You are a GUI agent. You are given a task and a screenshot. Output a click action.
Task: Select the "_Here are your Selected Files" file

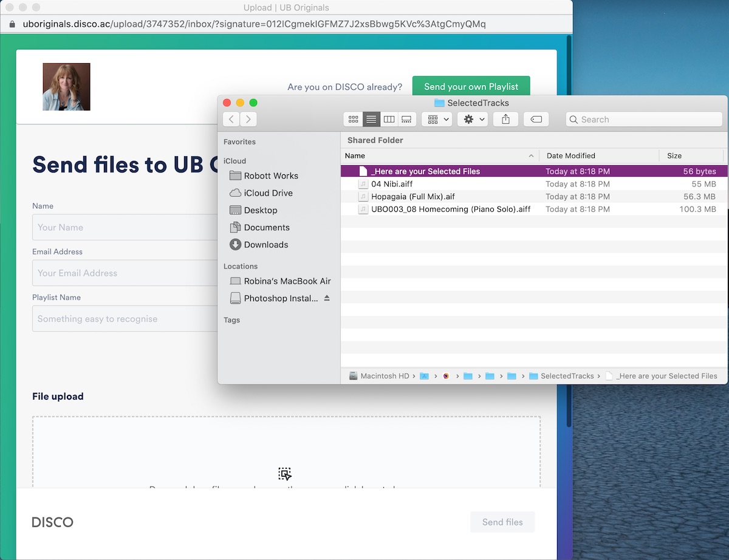click(x=534, y=171)
